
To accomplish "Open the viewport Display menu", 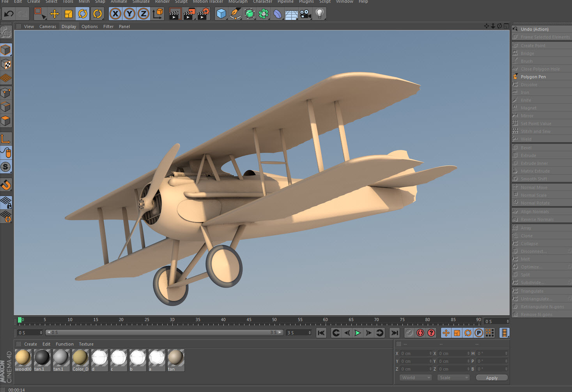I will click(x=69, y=26).
